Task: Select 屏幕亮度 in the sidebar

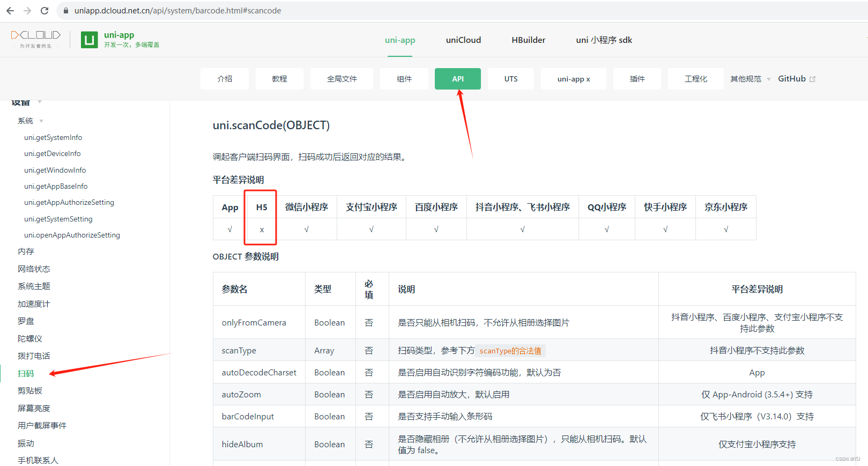Action: [x=34, y=409]
